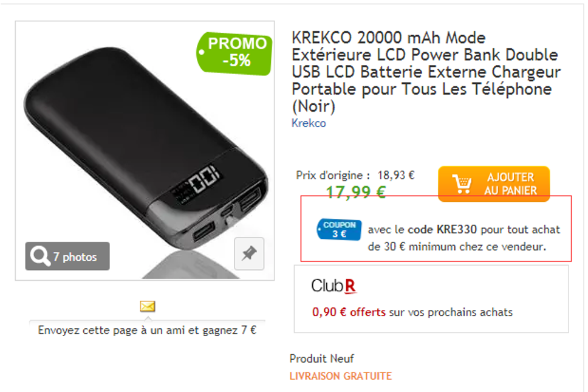Click the 'sur vos prochains achats' text

click(451, 312)
